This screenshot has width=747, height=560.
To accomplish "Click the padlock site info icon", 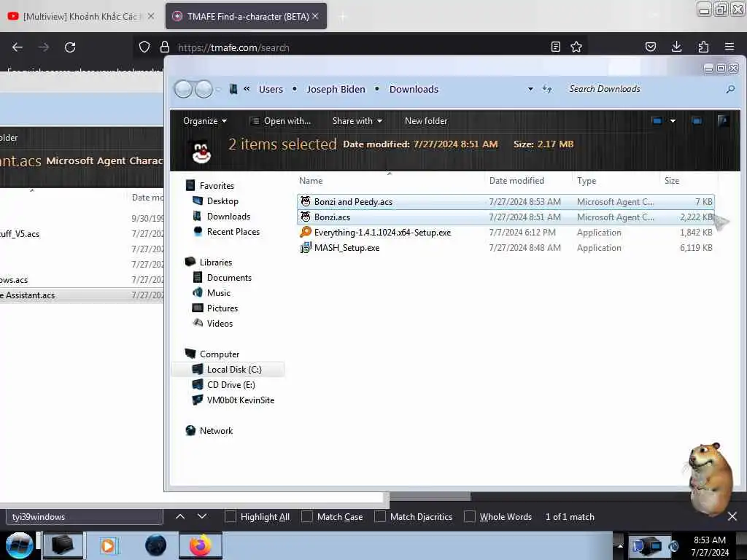I will [x=165, y=47].
